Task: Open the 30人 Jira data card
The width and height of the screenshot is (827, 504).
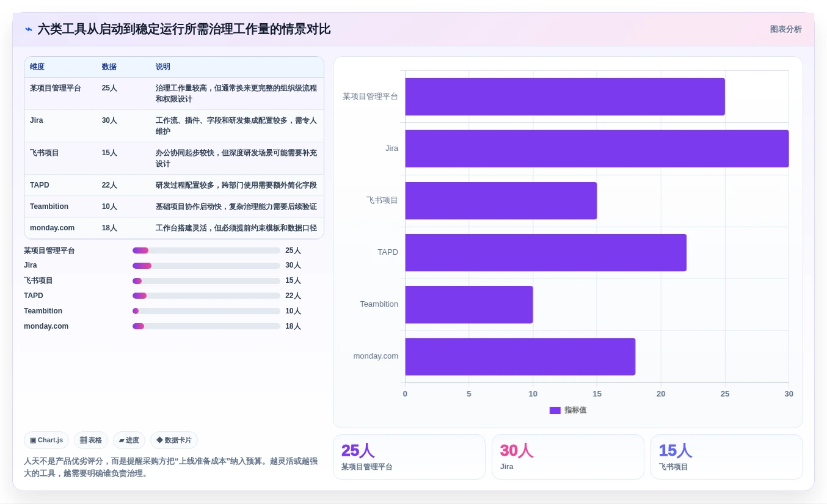Action: click(568, 457)
